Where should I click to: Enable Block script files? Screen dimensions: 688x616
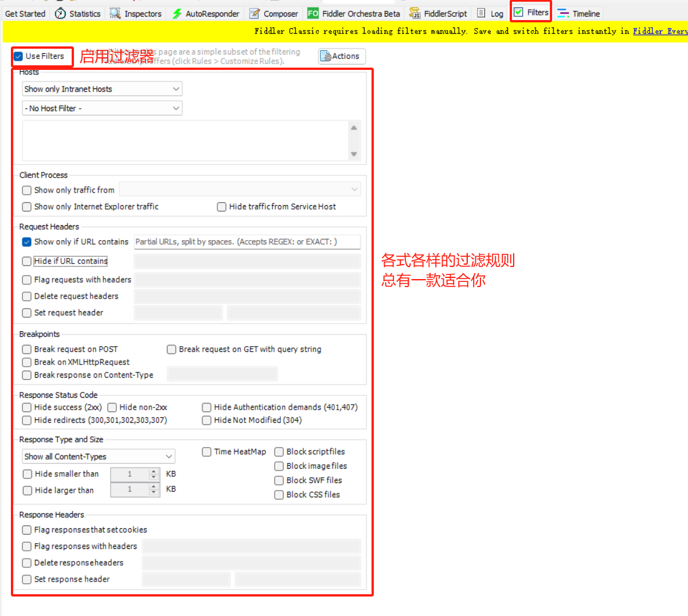pos(279,452)
